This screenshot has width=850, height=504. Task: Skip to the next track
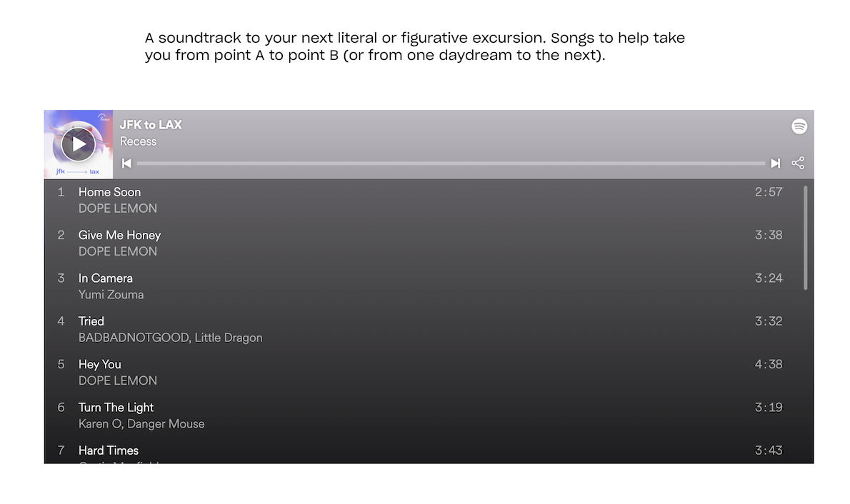click(775, 163)
